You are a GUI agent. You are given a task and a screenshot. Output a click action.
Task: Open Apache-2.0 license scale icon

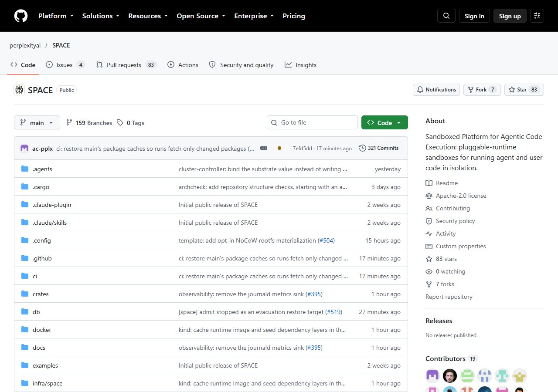(x=429, y=196)
